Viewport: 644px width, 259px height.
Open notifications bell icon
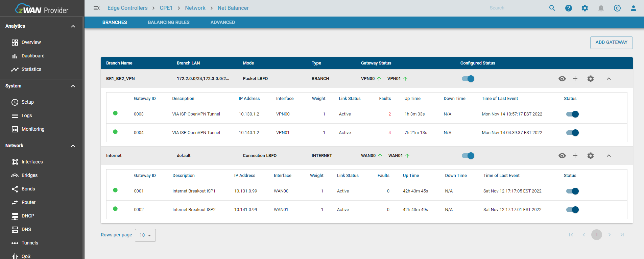coord(601,8)
